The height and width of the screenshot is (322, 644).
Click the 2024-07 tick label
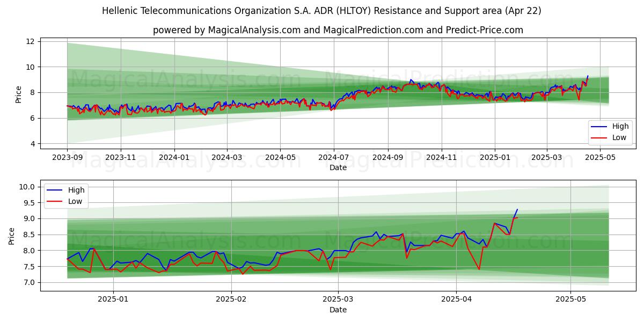[334, 158]
